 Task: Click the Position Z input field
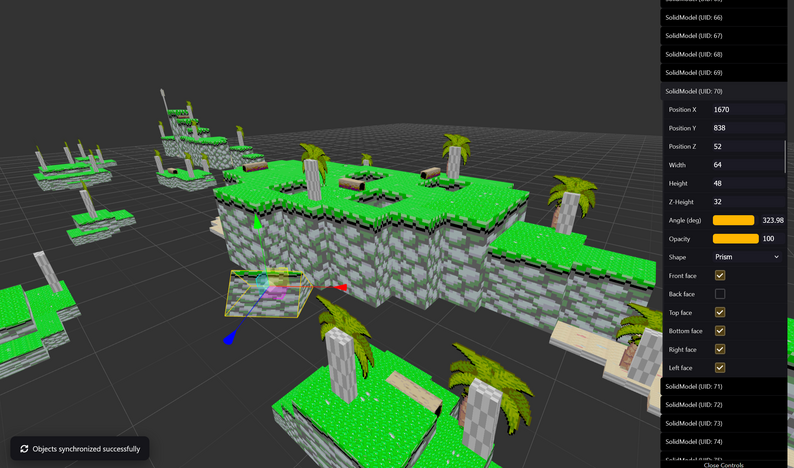tap(749, 146)
